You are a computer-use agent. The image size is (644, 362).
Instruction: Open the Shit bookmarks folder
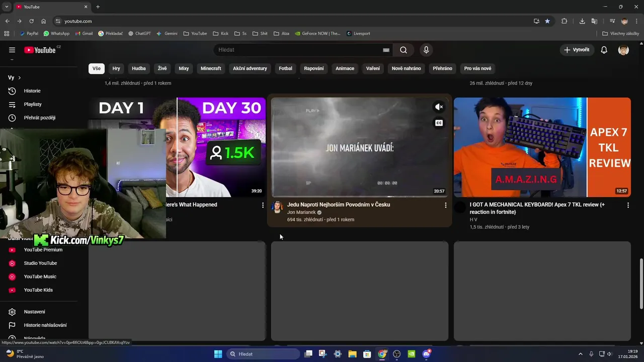pyautogui.click(x=260, y=34)
